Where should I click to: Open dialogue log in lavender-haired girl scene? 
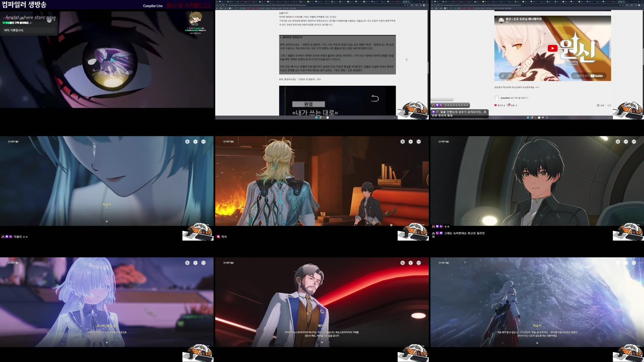click(187, 263)
